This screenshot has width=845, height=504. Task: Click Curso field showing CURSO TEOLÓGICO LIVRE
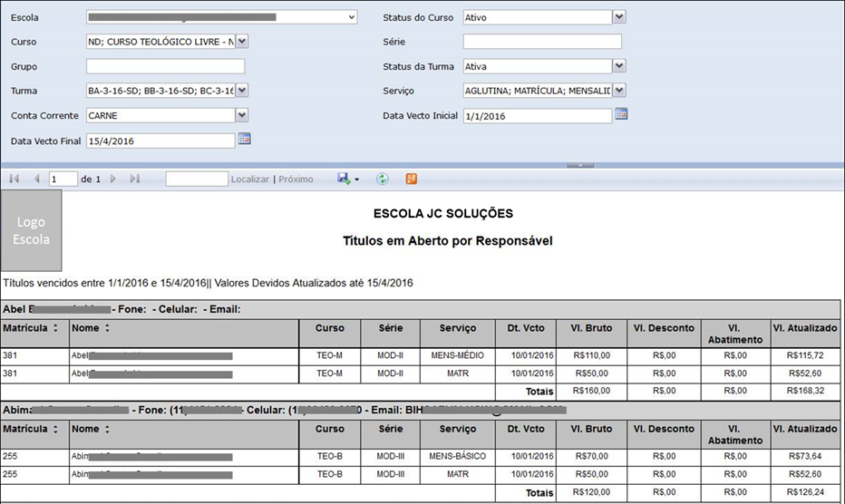(x=160, y=42)
